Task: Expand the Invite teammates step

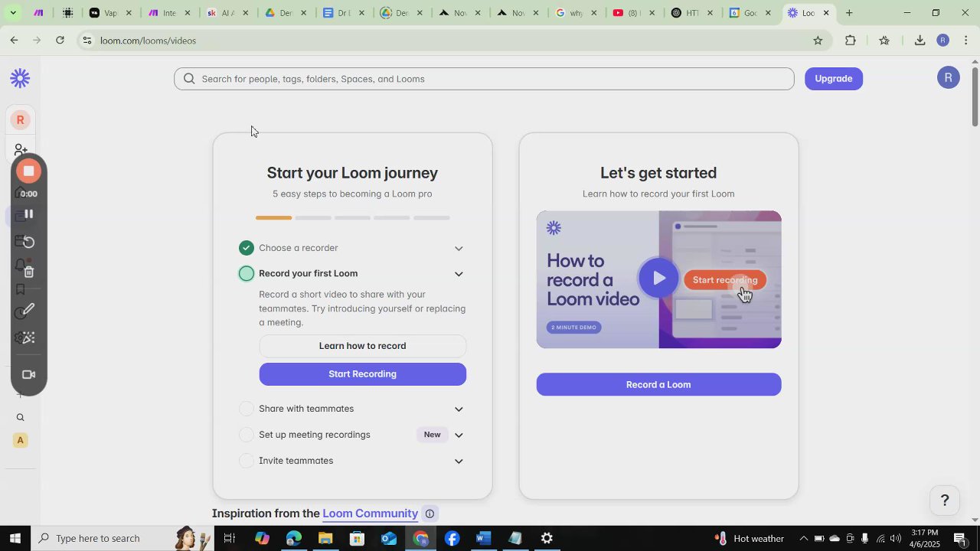Action: coord(459,461)
